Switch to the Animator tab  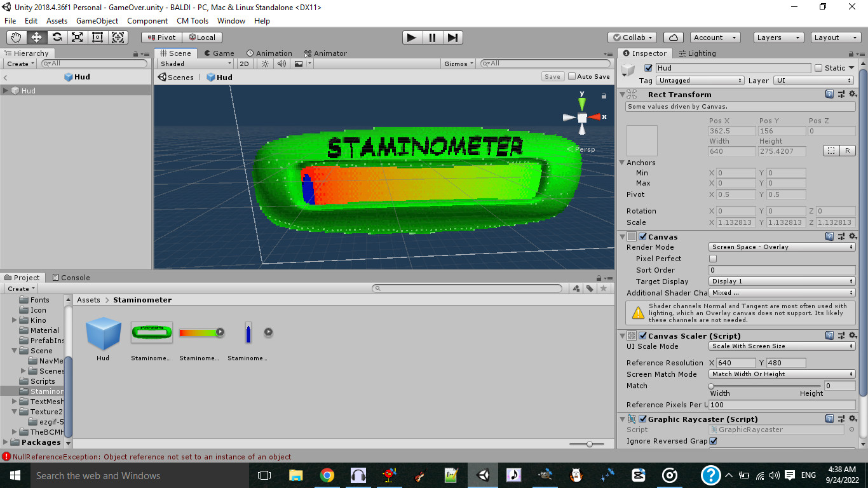click(x=325, y=53)
